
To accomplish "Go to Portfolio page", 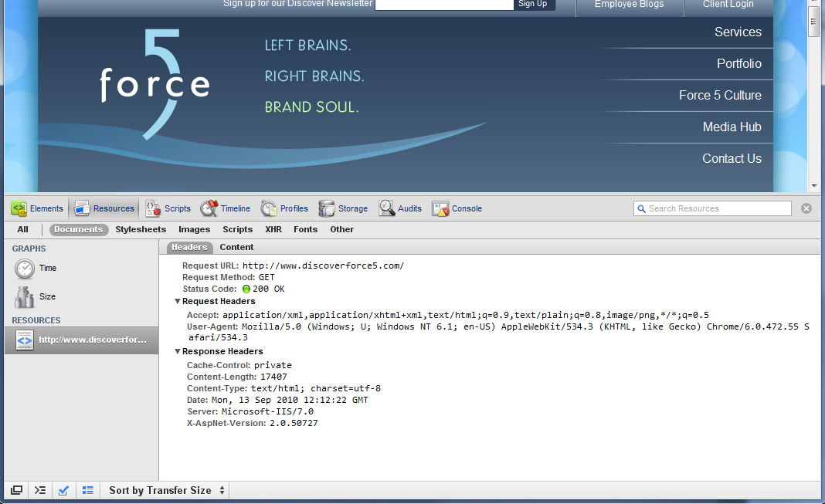I will (x=738, y=63).
